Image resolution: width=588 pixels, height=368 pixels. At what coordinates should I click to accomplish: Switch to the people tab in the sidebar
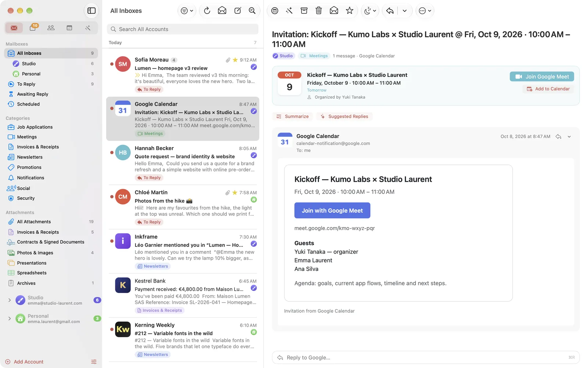51,28
